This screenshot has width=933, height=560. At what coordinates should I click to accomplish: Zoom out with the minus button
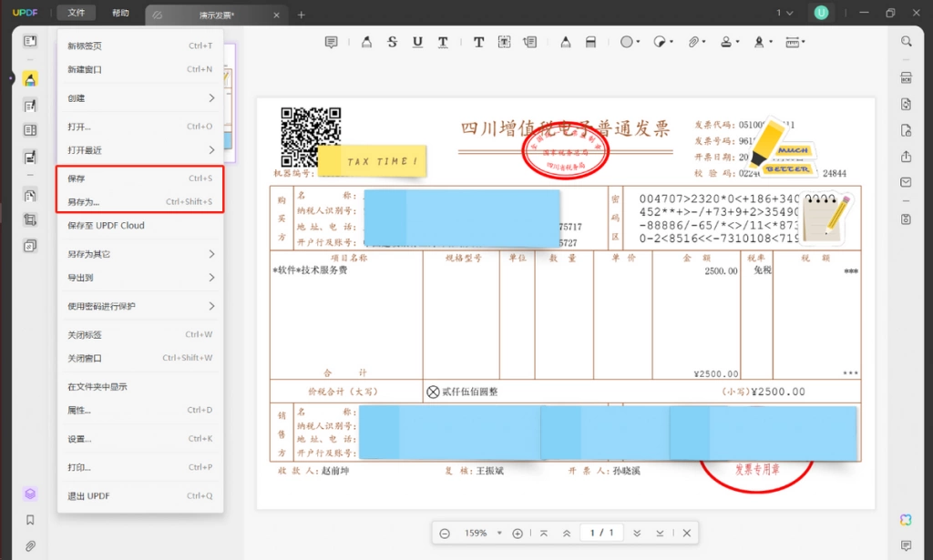445,534
